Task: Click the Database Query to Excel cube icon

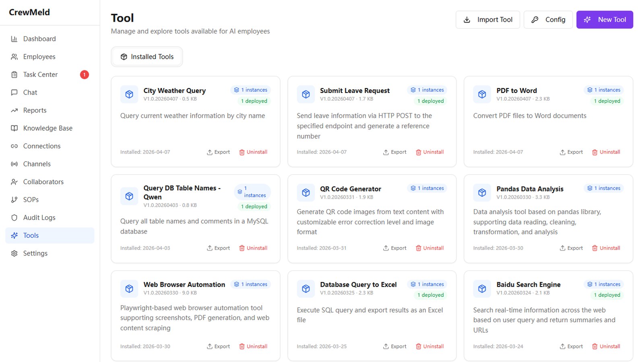Action: tap(306, 288)
